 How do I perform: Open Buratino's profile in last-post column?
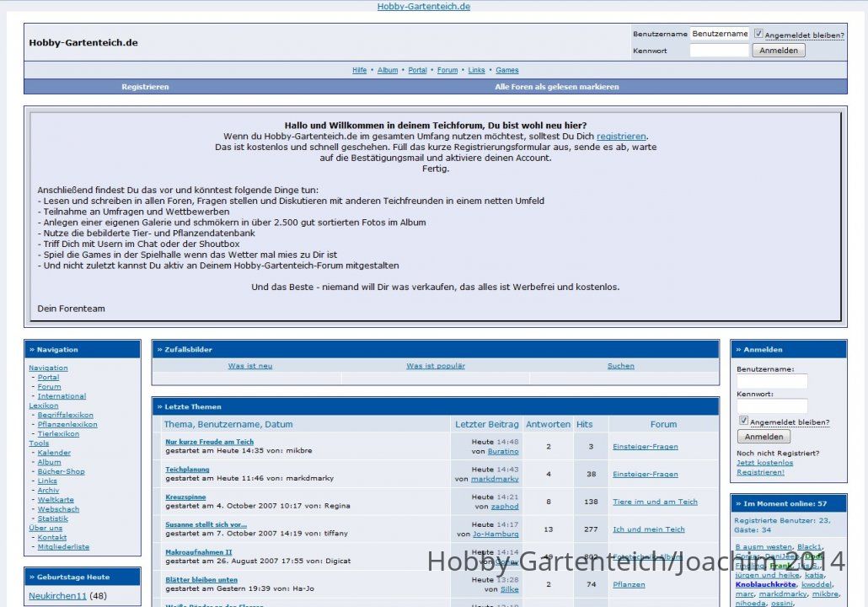[x=502, y=451]
